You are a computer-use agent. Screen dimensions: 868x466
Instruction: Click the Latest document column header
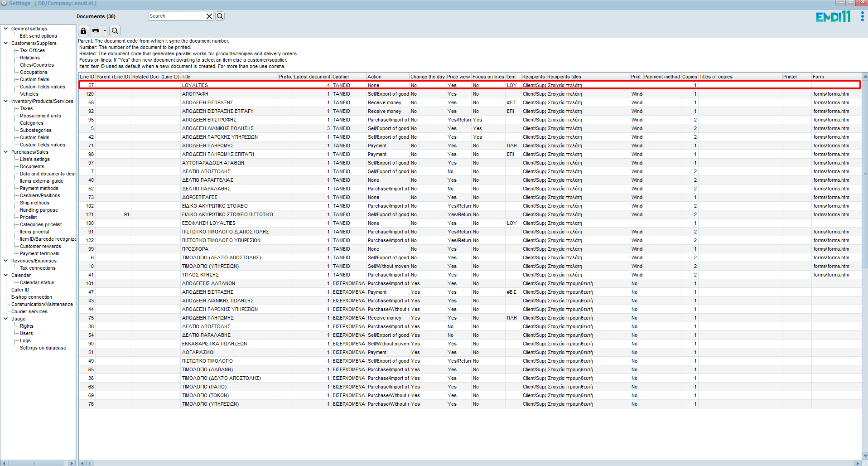[x=312, y=77]
